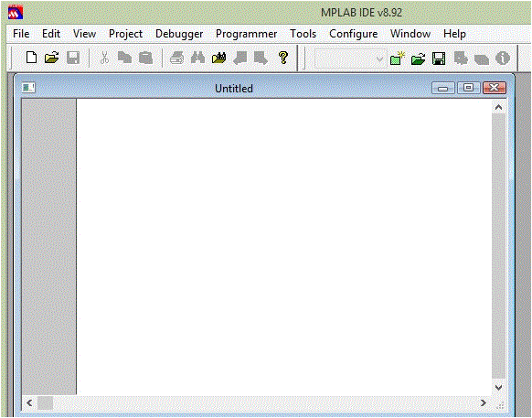Viewport: 532px width, 418px height.
Task: Click the Open File folder icon
Action: (x=51, y=58)
